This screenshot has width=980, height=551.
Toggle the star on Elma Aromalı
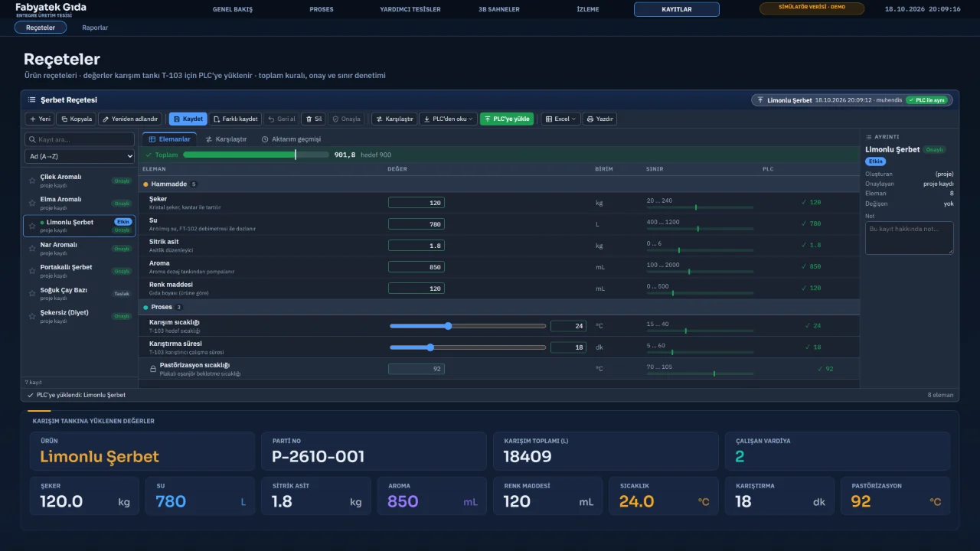[x=32, y=203]
